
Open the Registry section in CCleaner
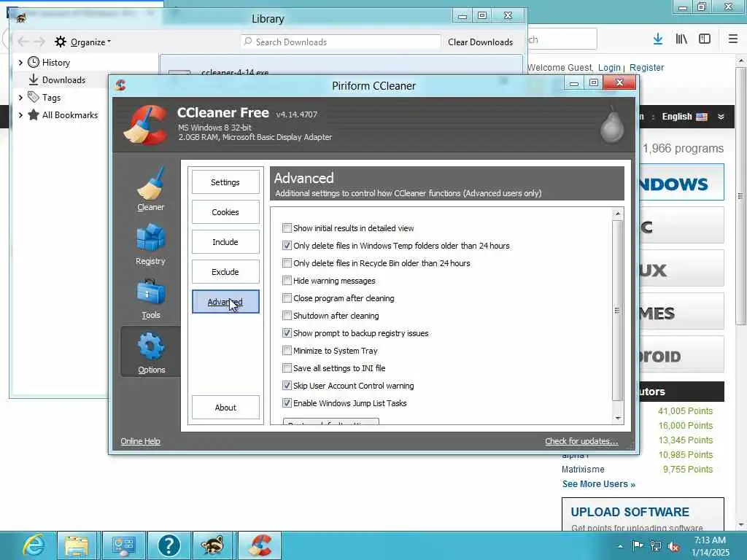(150, 244)
